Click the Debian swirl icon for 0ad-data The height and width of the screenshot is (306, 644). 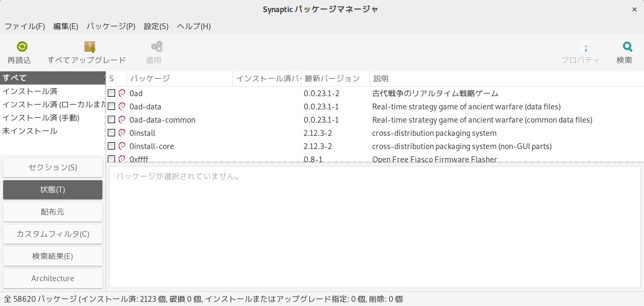click(x=122, y=106)
